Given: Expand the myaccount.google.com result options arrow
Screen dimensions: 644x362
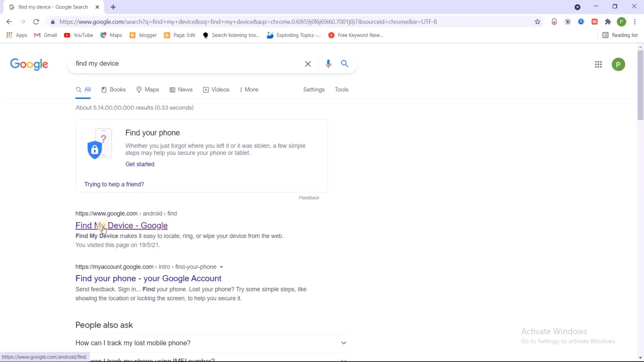Looking at the screenshot, I should pos(221,267).
